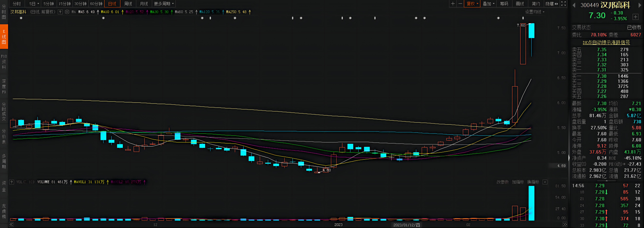Open the 设置均线 dropdown
Image resolution: width=644 pixels, height=228 pixels.
pos(535,12)
